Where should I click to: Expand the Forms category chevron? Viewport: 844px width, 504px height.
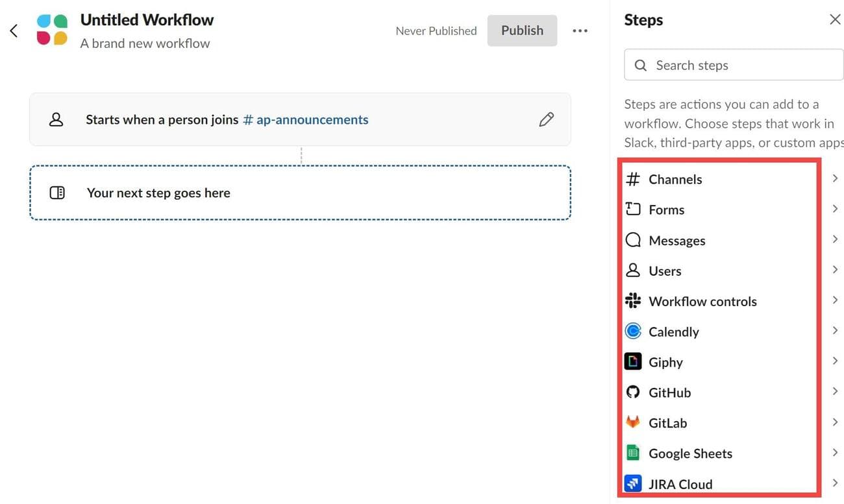[x=835, y=209]
